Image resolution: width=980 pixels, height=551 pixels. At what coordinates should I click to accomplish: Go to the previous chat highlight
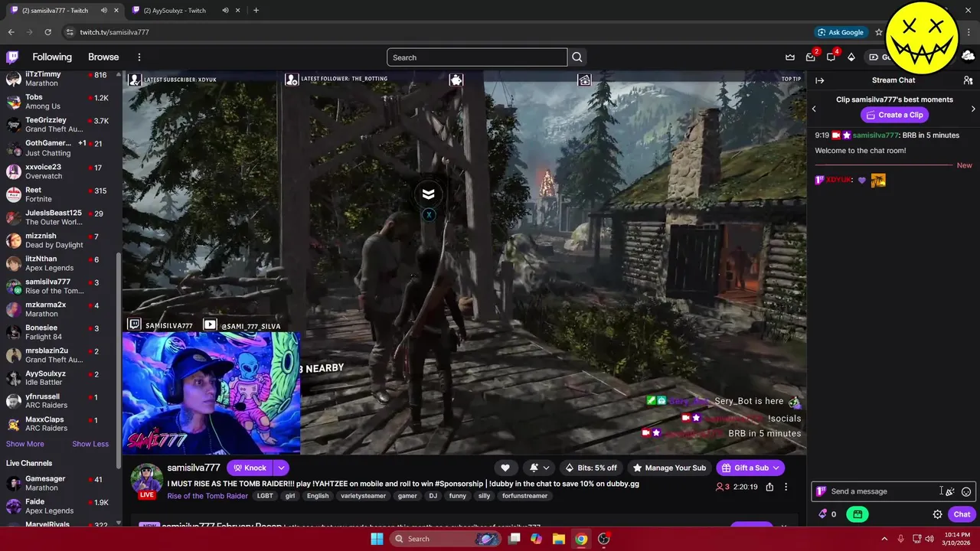[814, 109]
